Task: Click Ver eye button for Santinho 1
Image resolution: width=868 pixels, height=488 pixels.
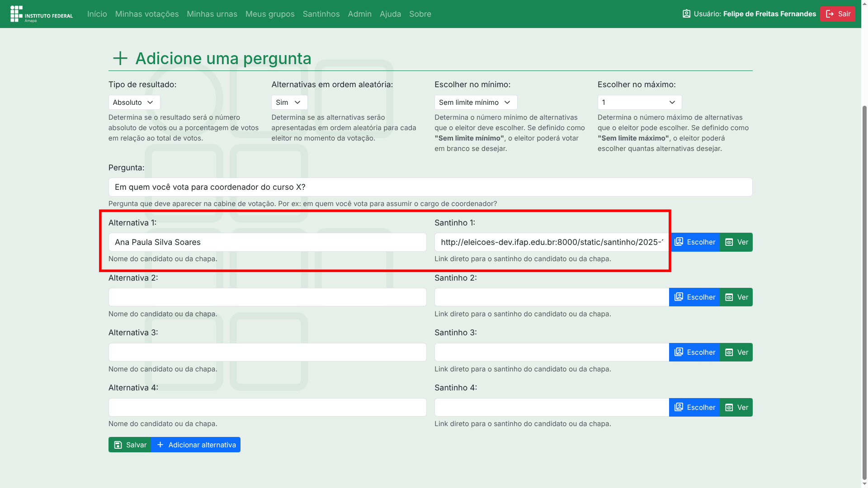Action: (736, 242)
